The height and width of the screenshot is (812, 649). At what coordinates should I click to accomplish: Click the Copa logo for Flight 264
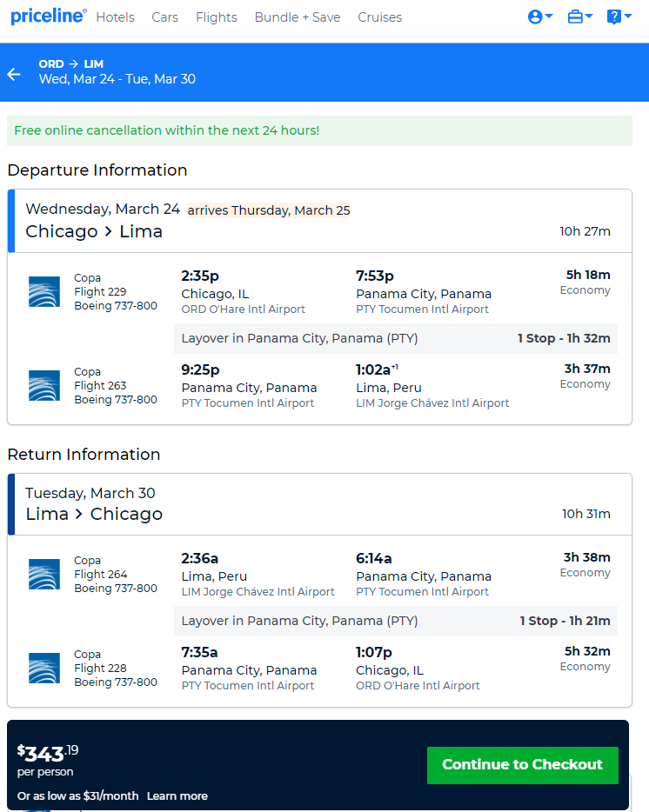(44, 575)
